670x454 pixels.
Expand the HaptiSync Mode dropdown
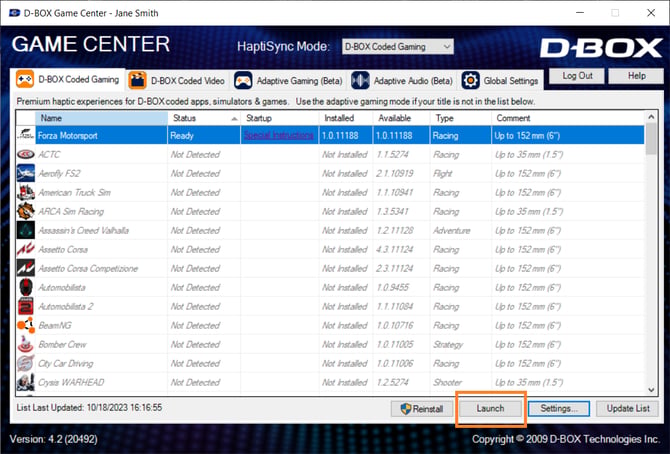pos(397,47)
